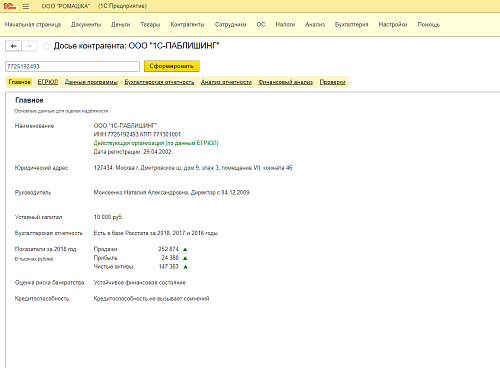Screen dimensions: 500x368
Task: Click the window title ООО "РОМАШКА"
Action: coord(66,6)
